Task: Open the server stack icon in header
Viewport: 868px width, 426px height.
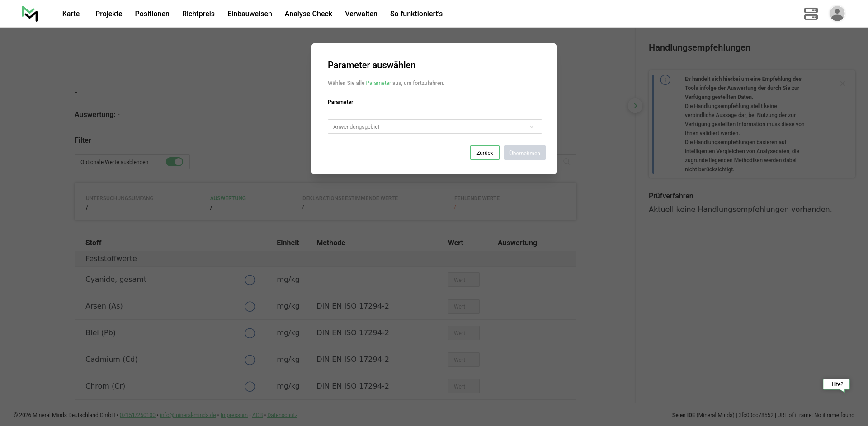Action: (x=811, y=14)
